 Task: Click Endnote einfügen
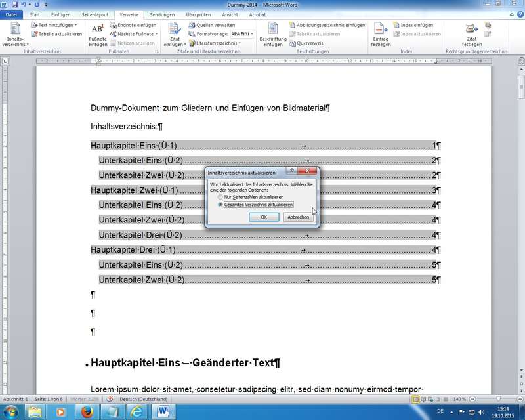click(133, 25)
